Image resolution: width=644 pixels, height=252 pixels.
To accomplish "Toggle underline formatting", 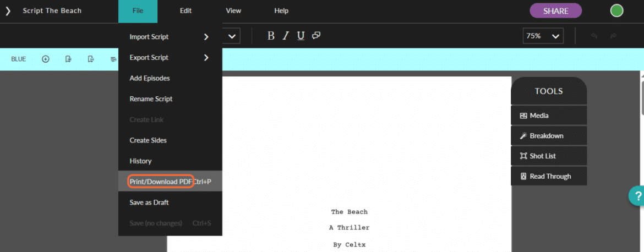I will coord(301,36).
